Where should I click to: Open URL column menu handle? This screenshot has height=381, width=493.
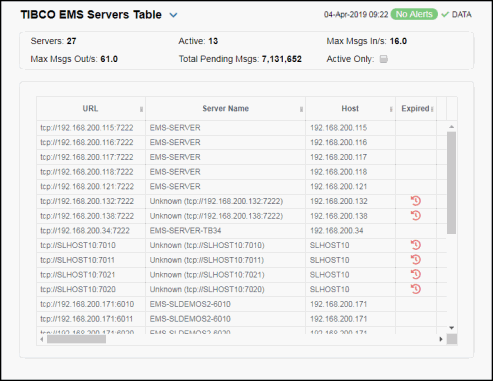pos(141,109)
